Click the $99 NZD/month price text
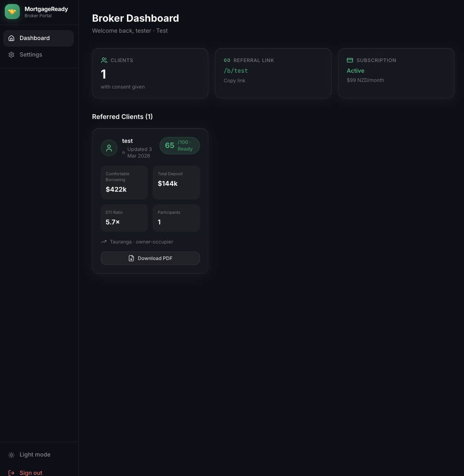Viewport: 464px width, 476px height. 365,80
